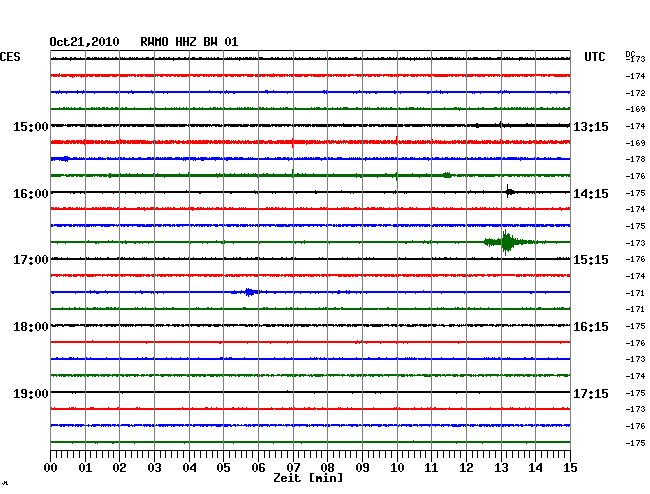The width and height of the screenshot is (650, 494).
Task: Click minute 00 on the time axis
Action: [51, 468]
